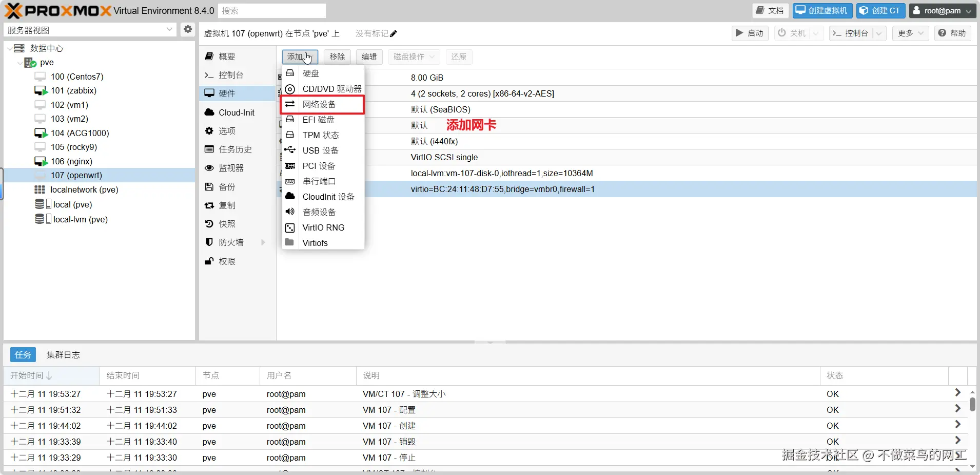Click the 还原 revert button
The height and width of the screenshot is (475, 980).
pos(459,57)
